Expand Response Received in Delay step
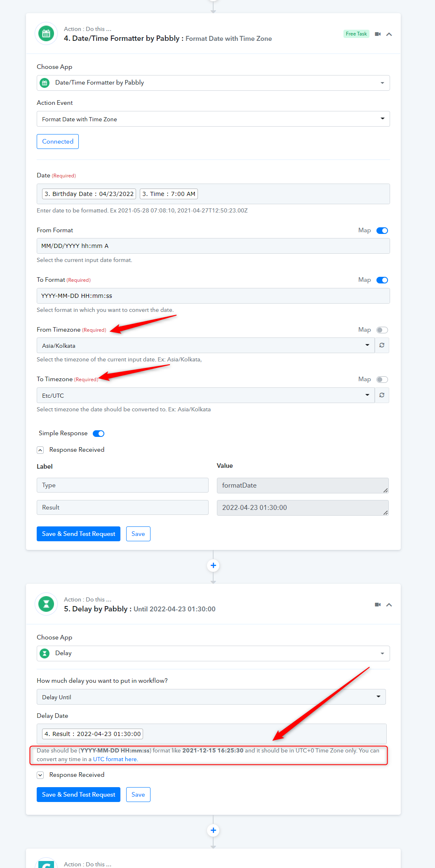Viewport: 435px width, 868px height. click(x=40, y=775)
